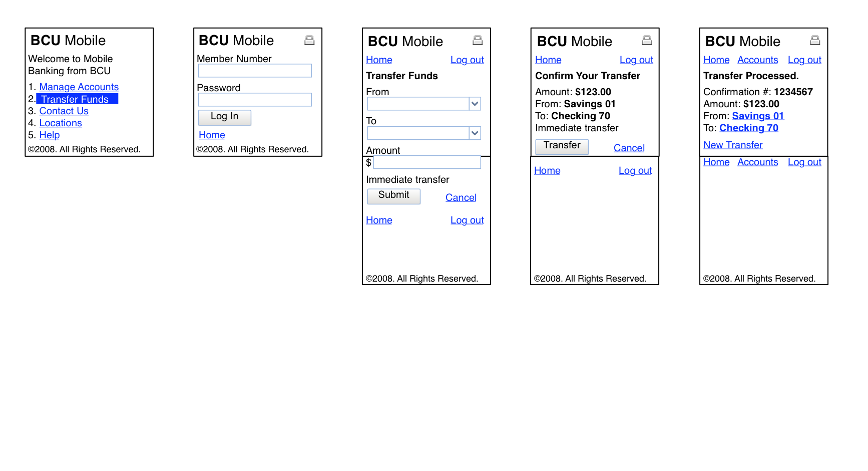868x471 pixels.
Task: Click the printer icon on Transfer Processed screen
Action: click(815, 40)
